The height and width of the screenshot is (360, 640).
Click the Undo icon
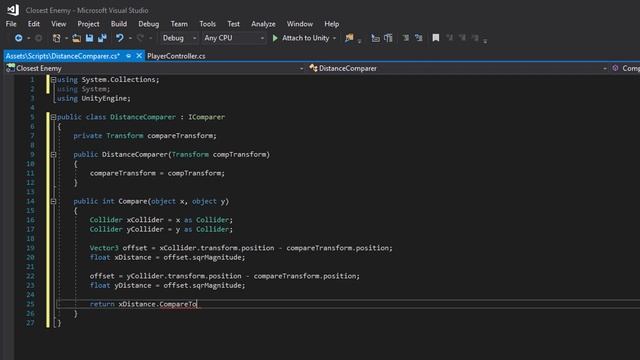click(x=119, y=38)
